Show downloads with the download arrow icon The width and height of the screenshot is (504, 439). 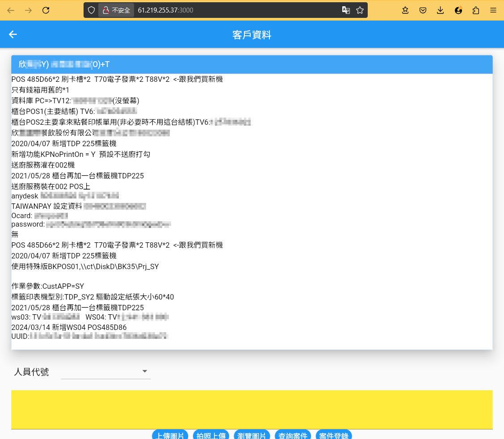tap(441, 10)
